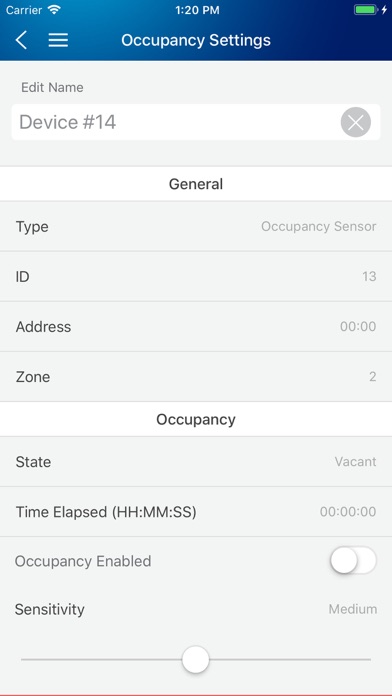
Task: Tap the Wi-Fi status icon
Action: point(54,10)
